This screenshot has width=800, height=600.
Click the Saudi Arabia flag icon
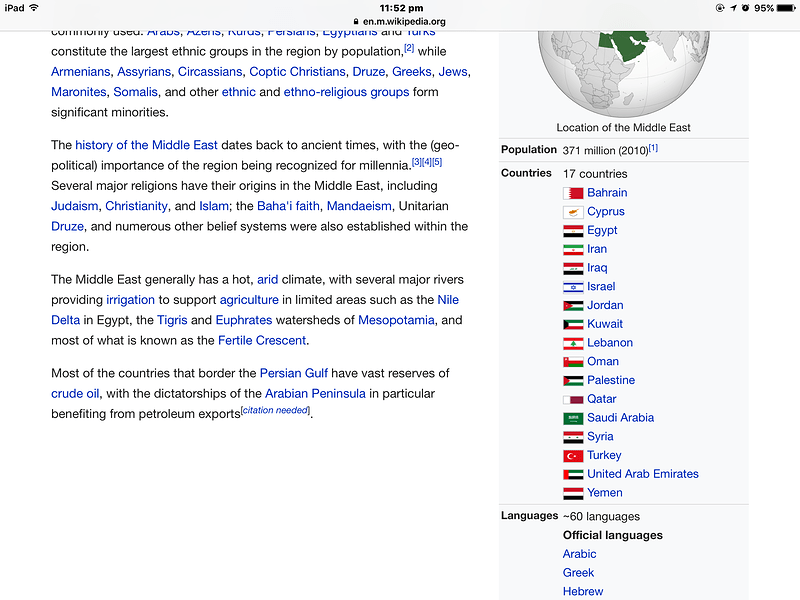click(x=573, y=418)
